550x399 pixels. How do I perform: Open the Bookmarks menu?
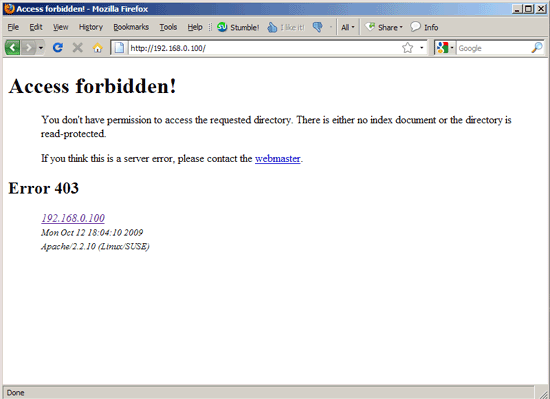[x=131, y=27]
